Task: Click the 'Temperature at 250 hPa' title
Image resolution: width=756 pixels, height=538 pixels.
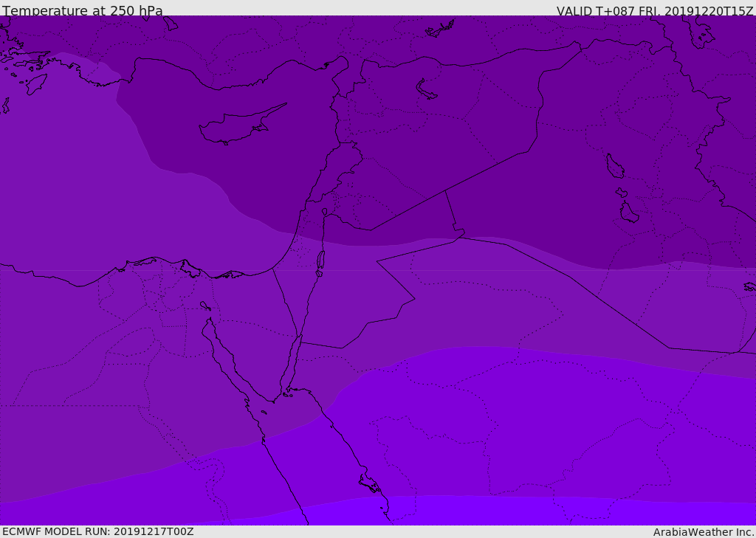Action: [x=83, y=10]
